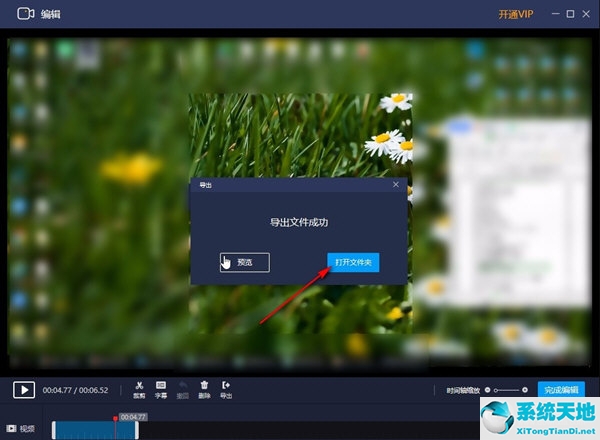Minimize the 编辑 window
This screenshot has width=600, height=440.
[x=556, y=14]
